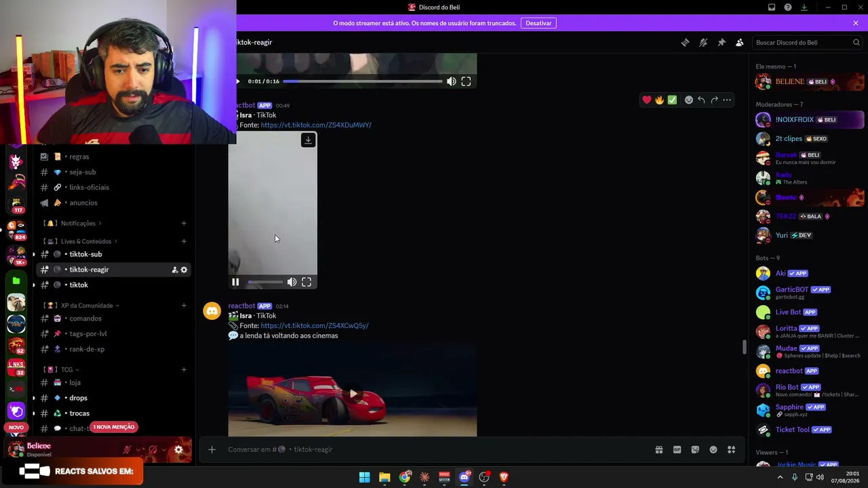The image size is (868, 488).
Task: Open the emoji picker in message bar
Action: (x=713, y=449)
